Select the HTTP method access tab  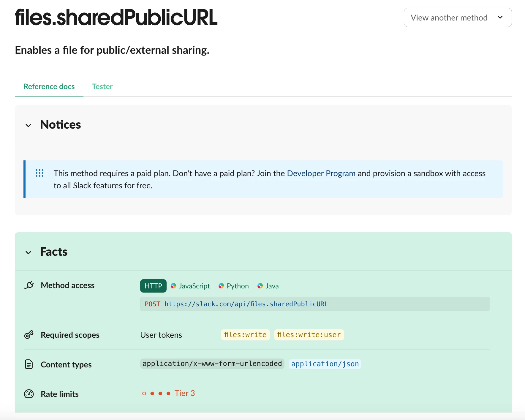click(153, 286)
